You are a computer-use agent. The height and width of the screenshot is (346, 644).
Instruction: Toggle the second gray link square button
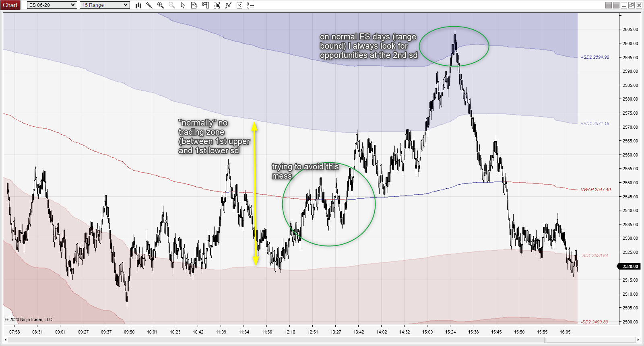pos(616,5)
